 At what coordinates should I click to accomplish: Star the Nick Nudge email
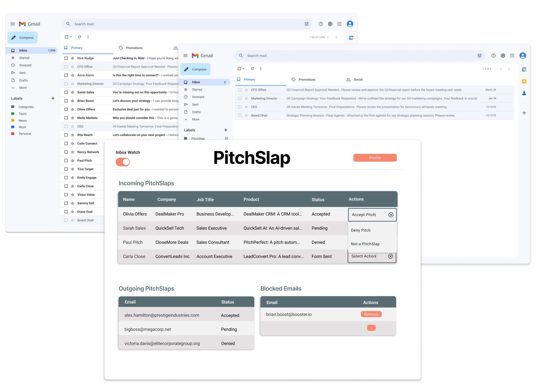click(72, 58)
